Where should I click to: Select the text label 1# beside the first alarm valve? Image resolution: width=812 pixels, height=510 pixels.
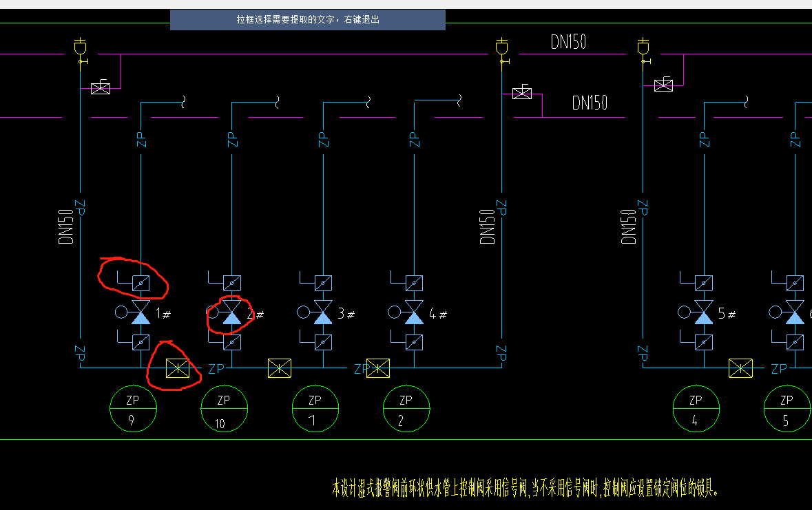tap(163, 314)
